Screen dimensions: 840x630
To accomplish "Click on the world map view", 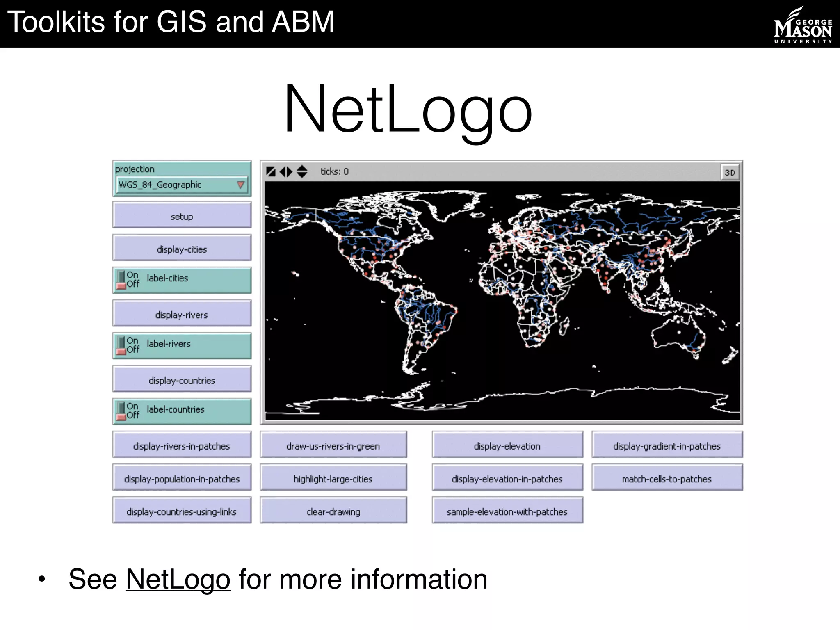I will tap(502, 300).
